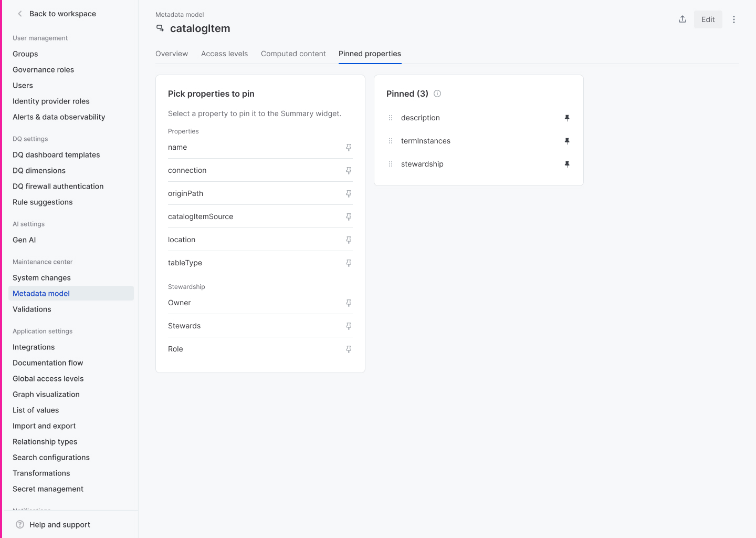Image resolution: width=756 pixels, height=538 pixels.
Task: Open Import and export
Action: [44, 426]
